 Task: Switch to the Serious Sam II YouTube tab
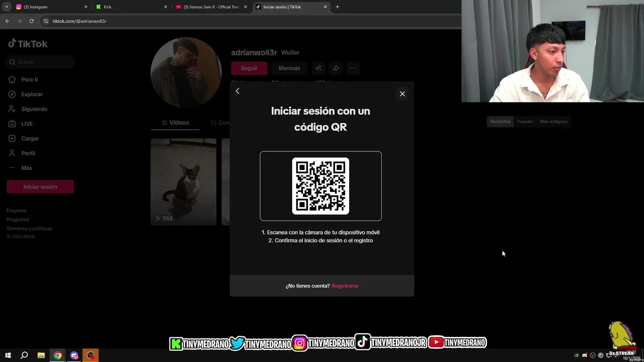coord(211,7)
